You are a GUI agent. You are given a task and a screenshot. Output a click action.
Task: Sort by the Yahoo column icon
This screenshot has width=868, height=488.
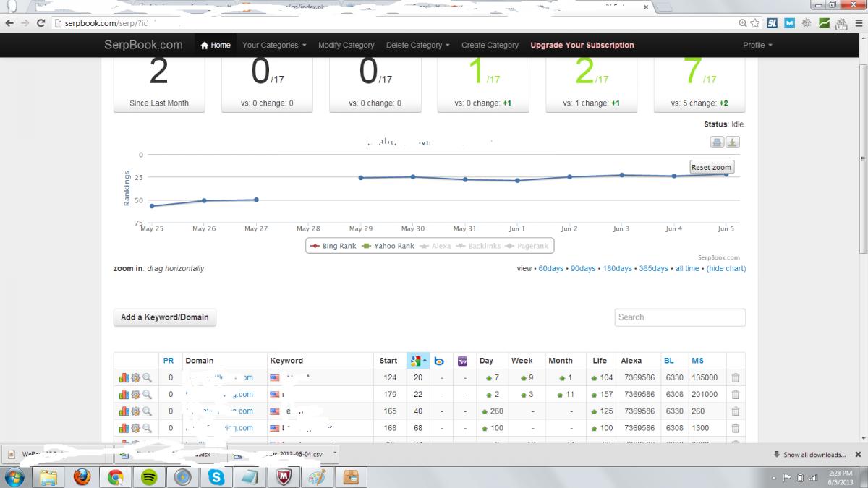463,361
